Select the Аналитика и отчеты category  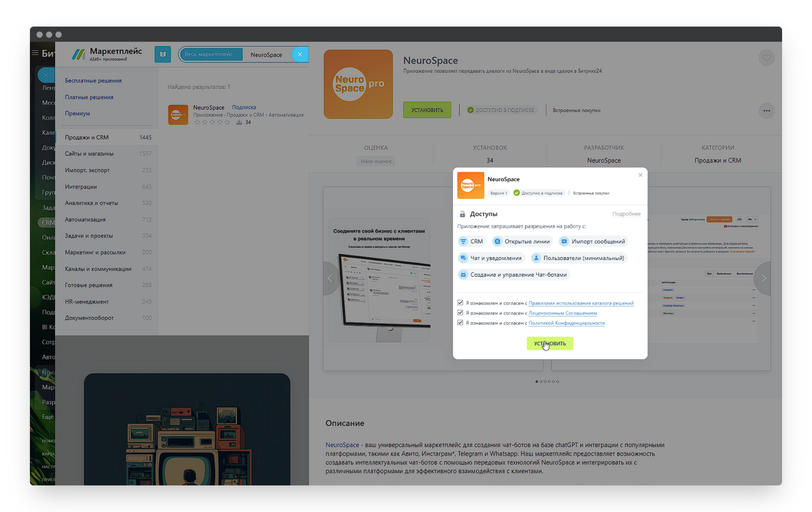[107, 203]
